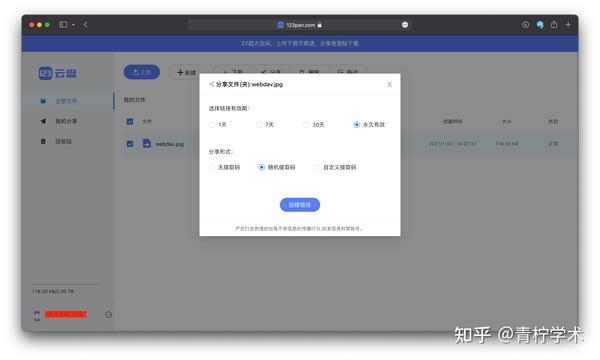
Task: Choose the 自定义提取码 share type
Action: tap(335, 167)
